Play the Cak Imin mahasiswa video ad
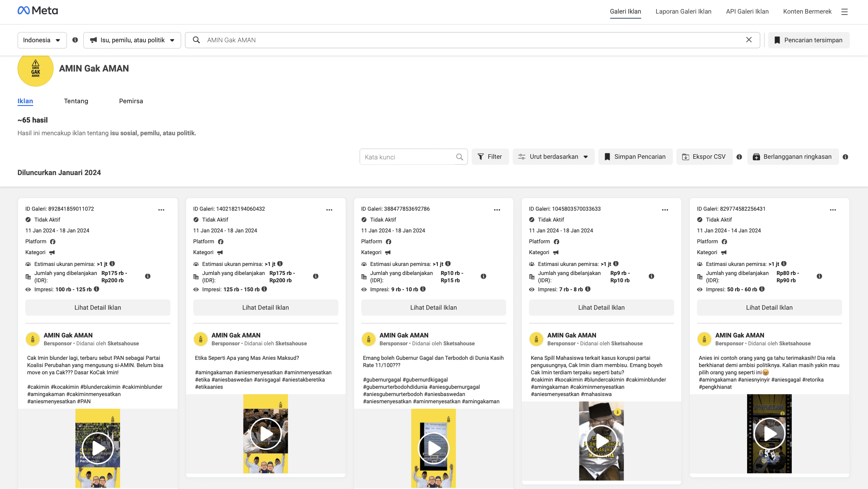 (601, 441)
